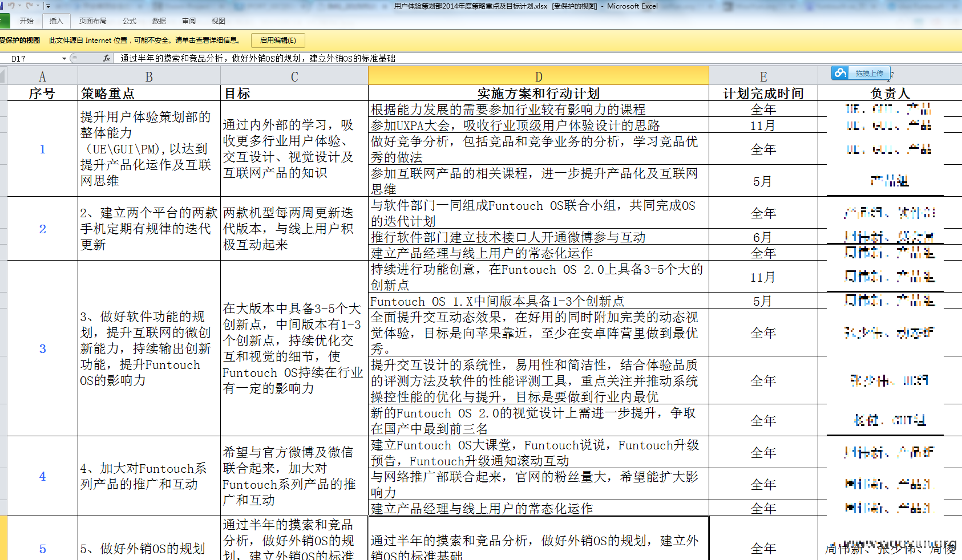This screenshot has height=560, width=962.
Task: Click the 目标 header cell
Action: coord(294,94)
